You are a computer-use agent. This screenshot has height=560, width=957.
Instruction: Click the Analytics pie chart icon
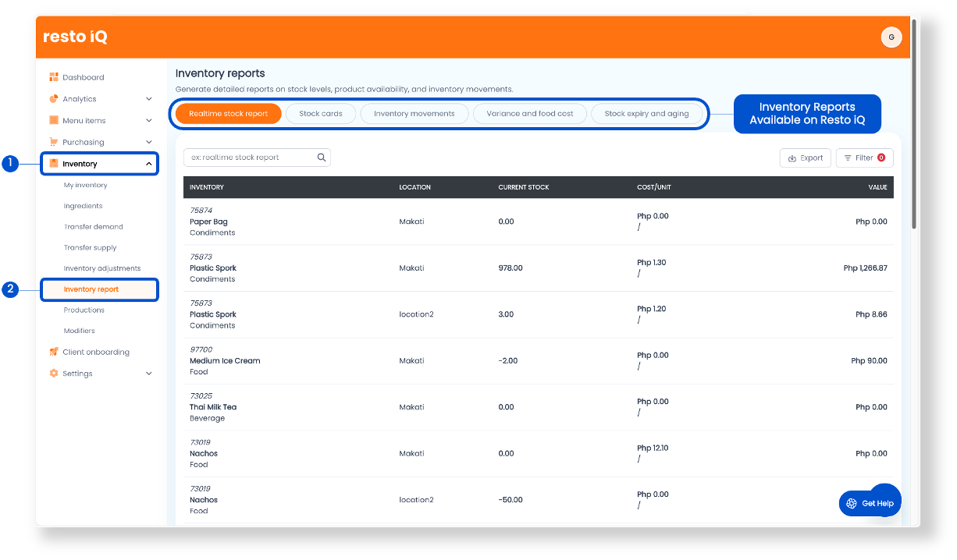[54, 99]
